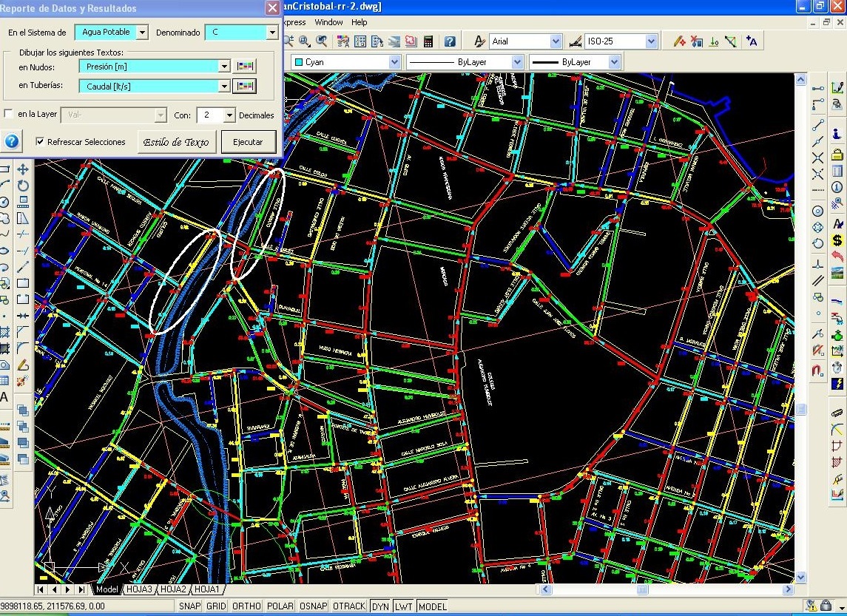The image size is (847, 616).
Task: Click the Text Style icon beside Arial
Action: (479, 41)
